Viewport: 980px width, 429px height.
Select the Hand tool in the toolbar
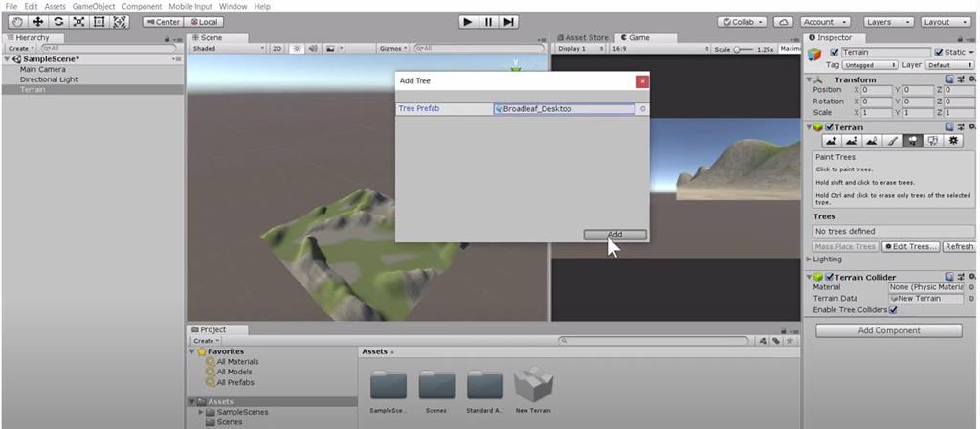tap(17, 22)
